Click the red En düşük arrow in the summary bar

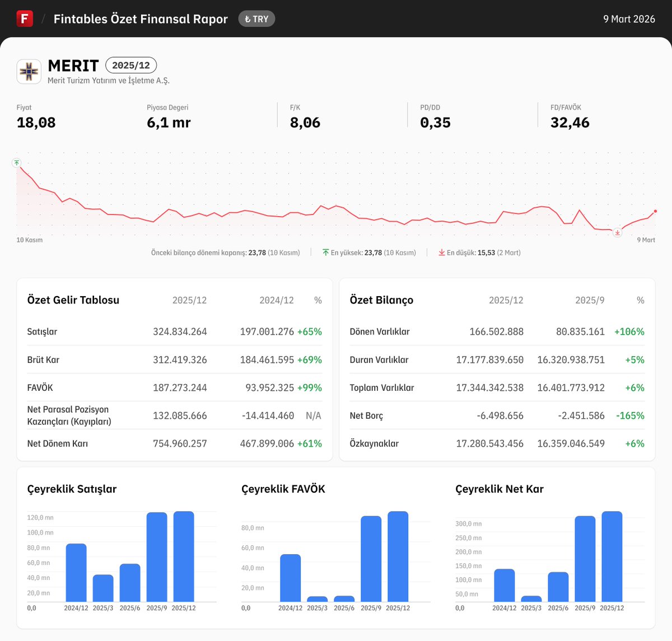click(442, 252)
